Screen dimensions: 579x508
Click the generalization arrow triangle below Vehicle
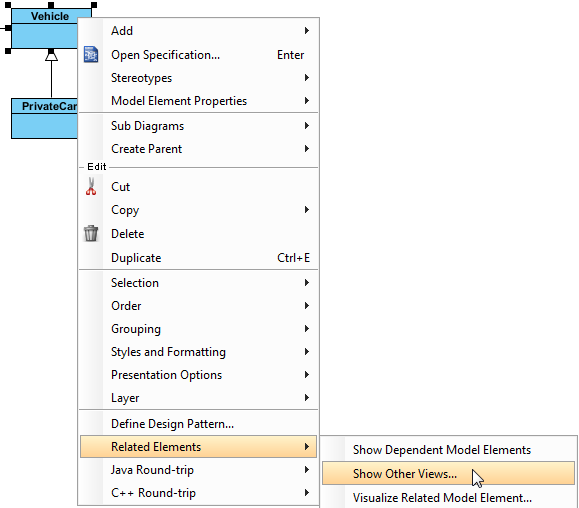tap(51, 56)
